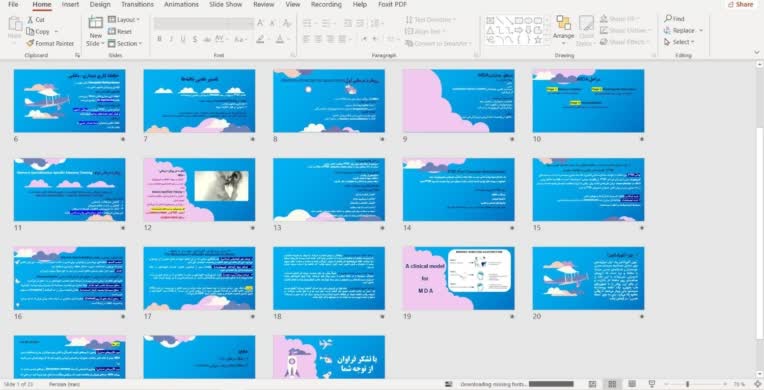
Task: Switch to Reading View in status bar
Action: [632, 384]
